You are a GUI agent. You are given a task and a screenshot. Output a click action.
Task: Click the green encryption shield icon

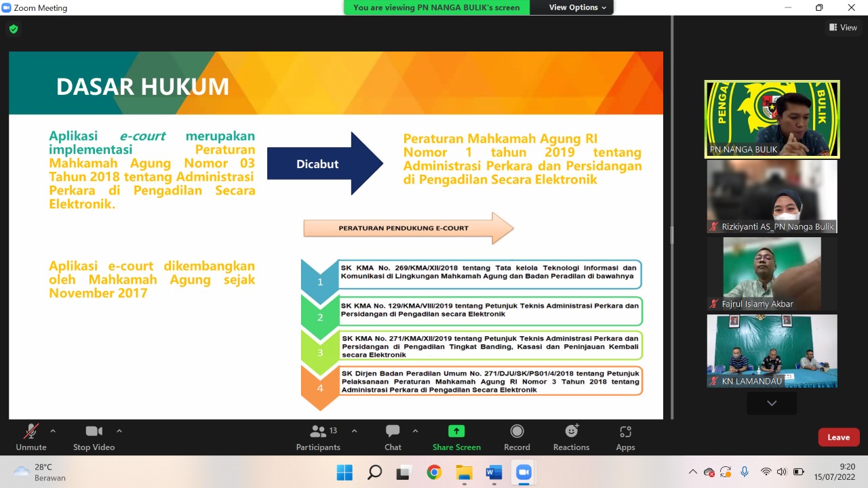click(14, 29)
